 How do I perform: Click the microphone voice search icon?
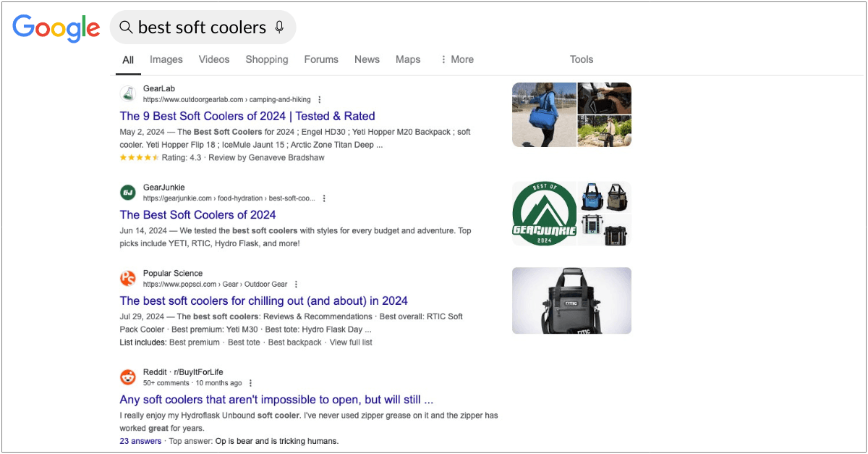pos(280,28)
